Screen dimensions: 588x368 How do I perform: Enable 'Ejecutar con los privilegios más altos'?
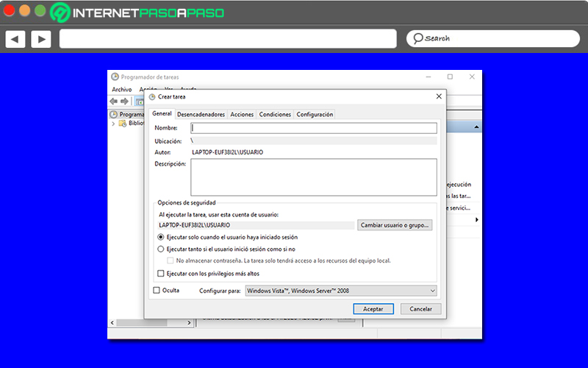pyautogui.click(x=160, y=273)
